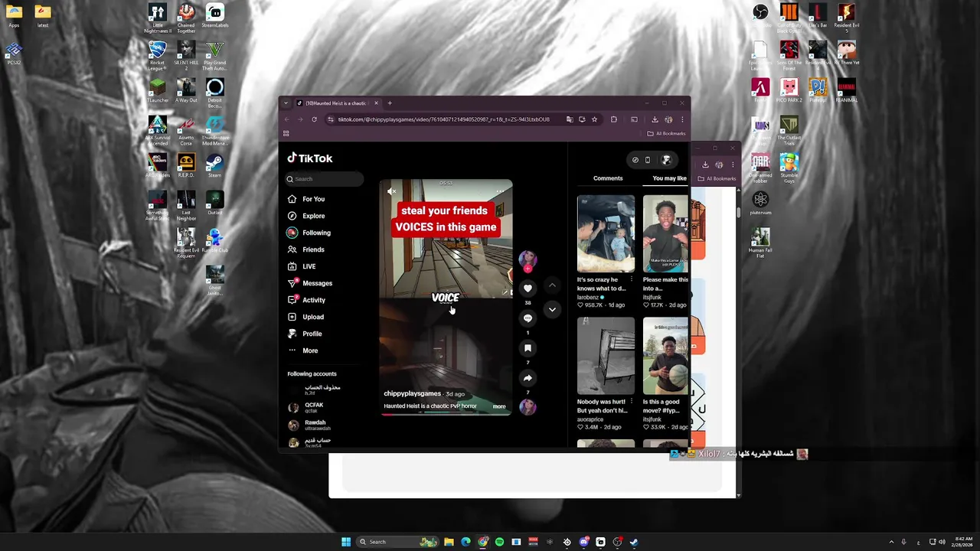Image resolution: width=980 pixels, height=551 pixels.
Task: Open Rawdah in Following accounts
Action: coord(315,425)
